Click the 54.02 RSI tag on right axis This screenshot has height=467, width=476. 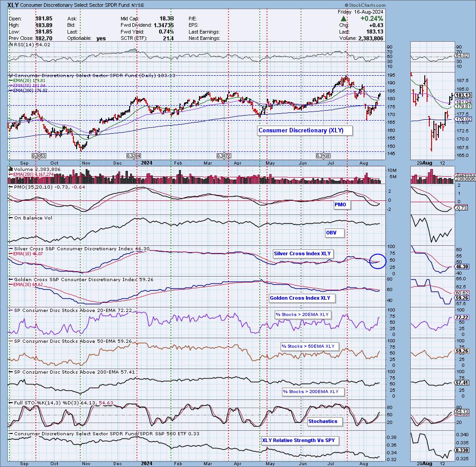462,56
